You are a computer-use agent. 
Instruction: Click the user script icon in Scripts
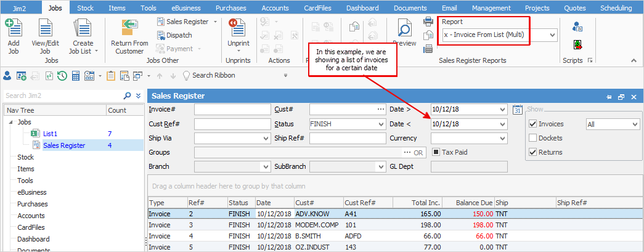(578, 26)
